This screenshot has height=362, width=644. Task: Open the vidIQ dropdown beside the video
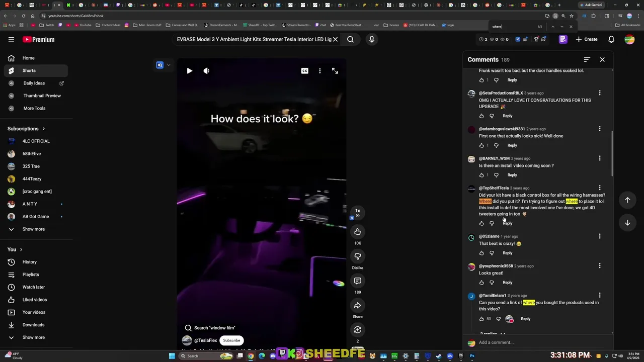pos(169,65)
